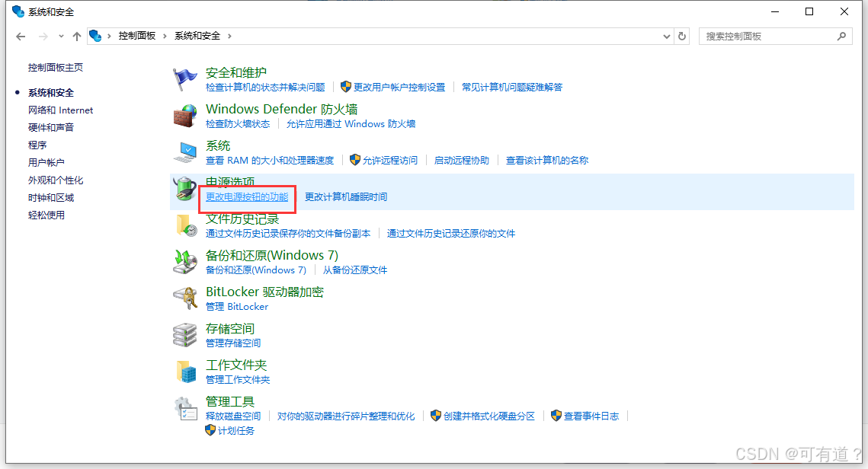Go back with the back arrow

21,37
